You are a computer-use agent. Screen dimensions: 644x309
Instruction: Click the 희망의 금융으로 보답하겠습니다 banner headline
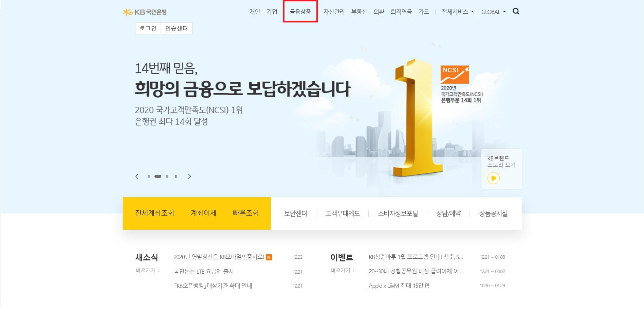pyautogui.click(x=242, y=89)
